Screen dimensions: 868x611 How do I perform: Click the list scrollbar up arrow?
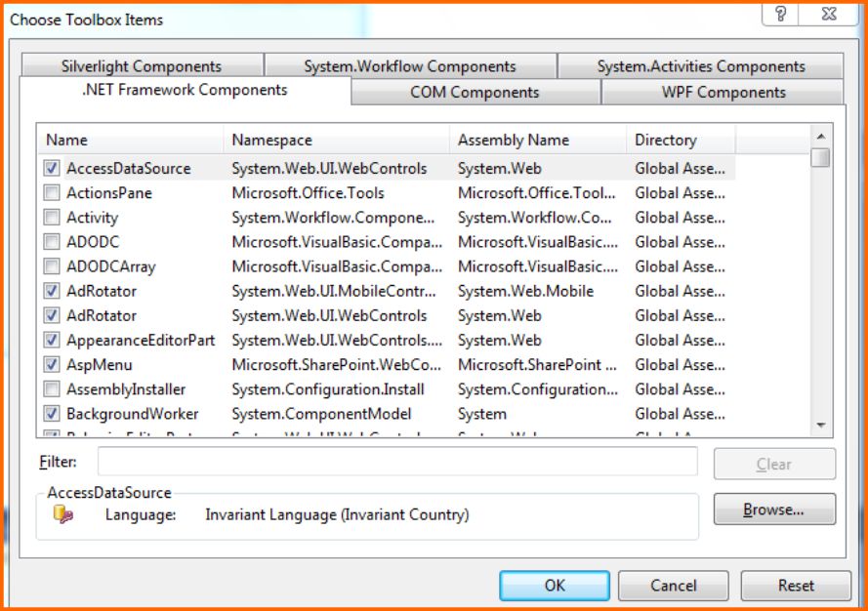[x=821, y=136]
